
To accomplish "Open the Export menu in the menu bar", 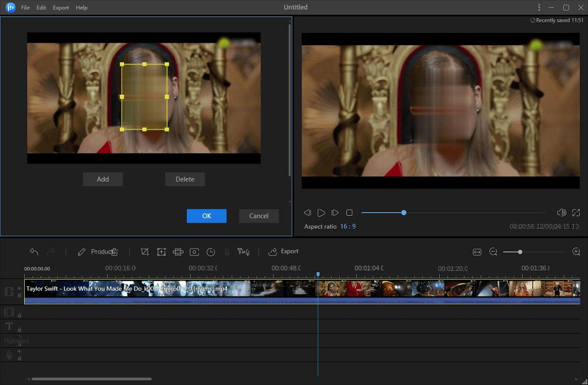I will 61,8.
